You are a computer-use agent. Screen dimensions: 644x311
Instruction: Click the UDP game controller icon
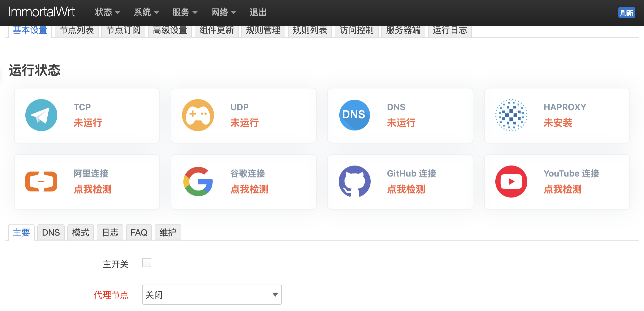pyautogui.click(x=198, y=115)
